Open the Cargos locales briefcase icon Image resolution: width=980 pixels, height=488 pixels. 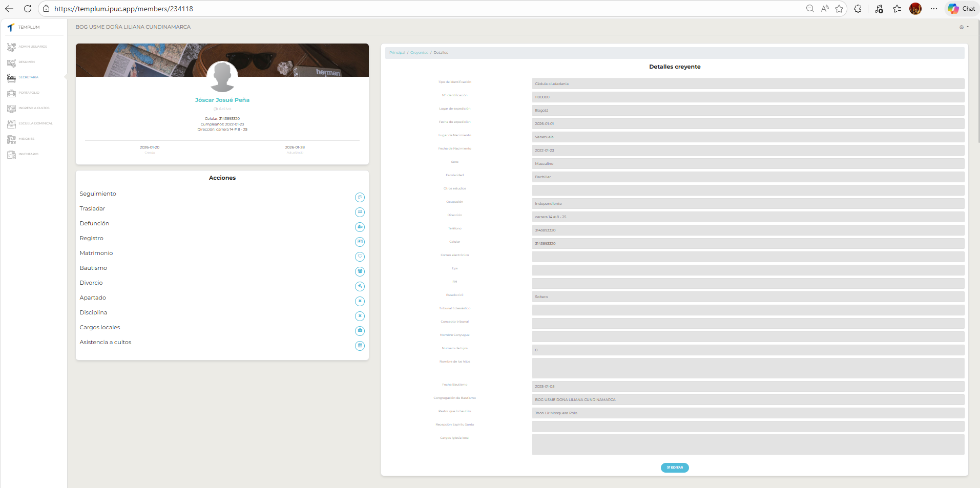point(360,331)
